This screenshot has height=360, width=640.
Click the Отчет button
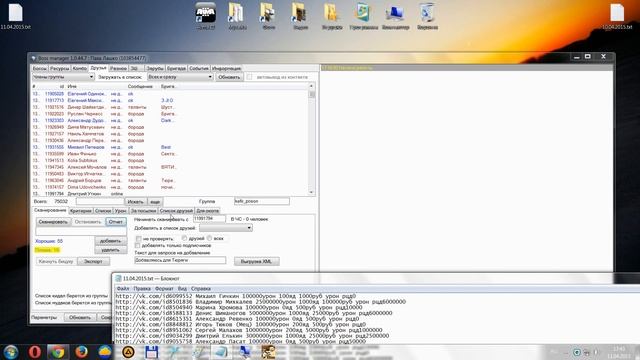116,222
